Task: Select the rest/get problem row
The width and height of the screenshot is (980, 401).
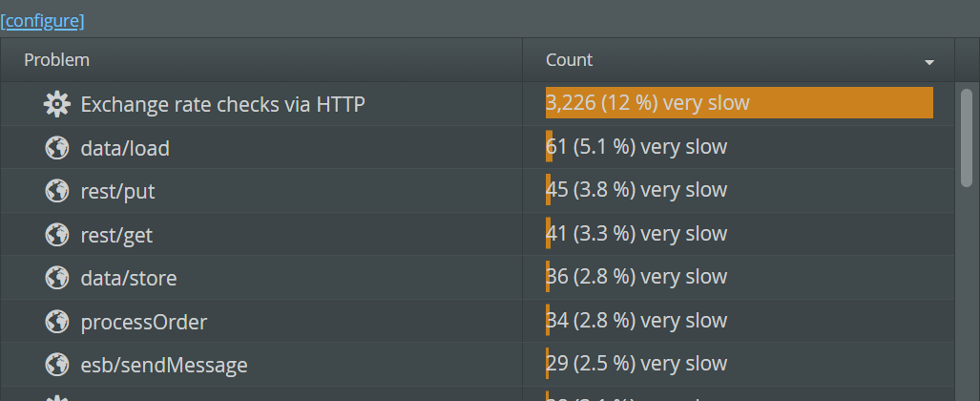Action: pyautogui.click(x=477, y=234)
